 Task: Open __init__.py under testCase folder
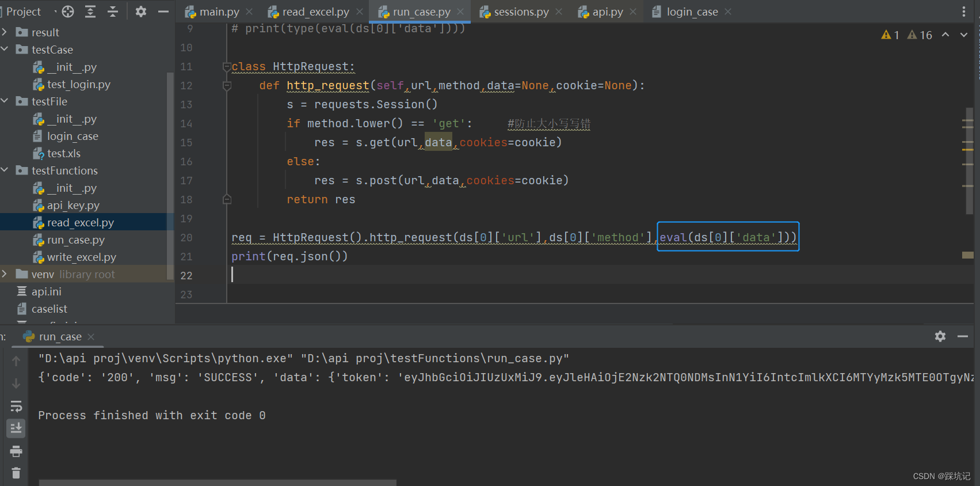coord(72,67)
